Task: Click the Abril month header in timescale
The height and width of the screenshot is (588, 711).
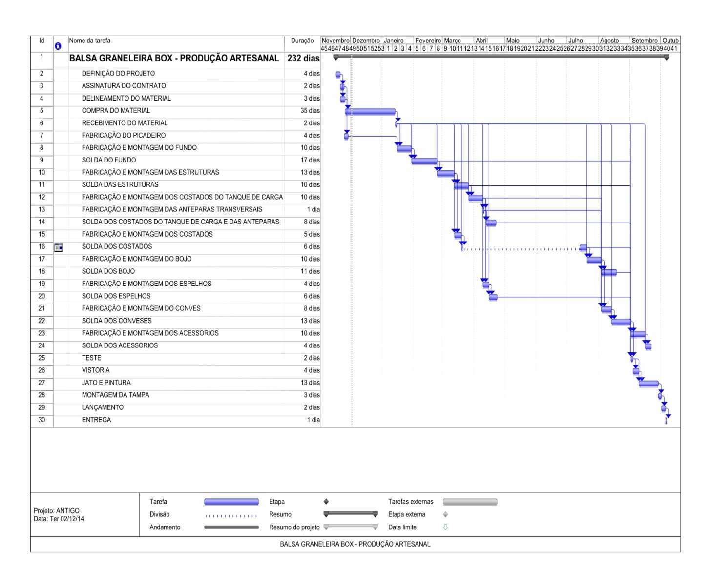Action: pos(481,41)
